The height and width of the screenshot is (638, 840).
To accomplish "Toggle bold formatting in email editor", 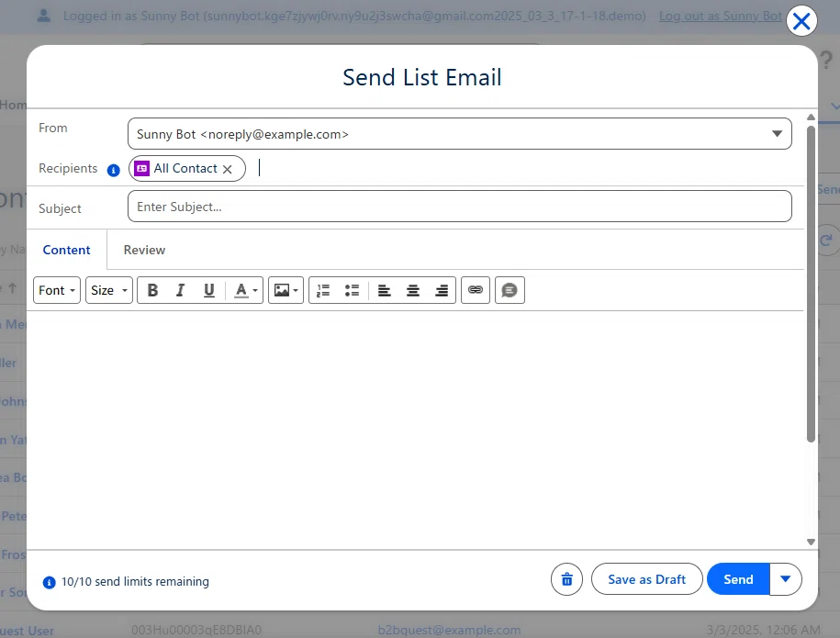I will pyautogui.click(x=152, y=290).
